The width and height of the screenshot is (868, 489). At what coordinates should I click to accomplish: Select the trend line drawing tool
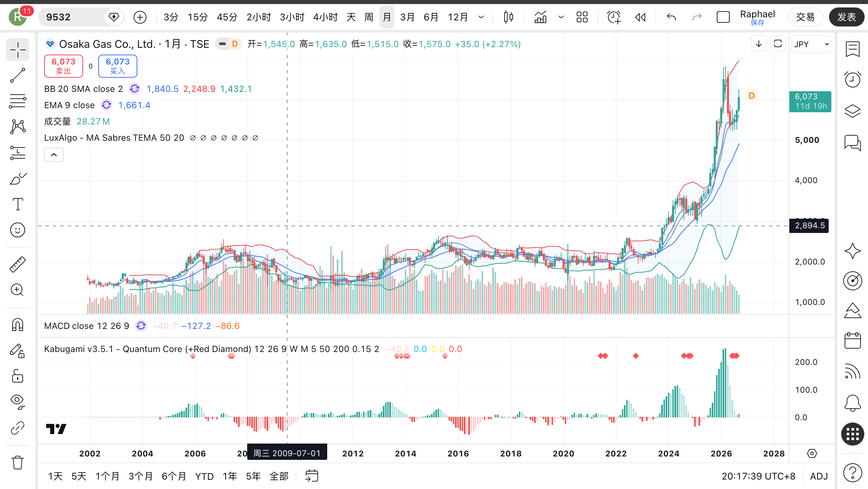tap(18, 75)
